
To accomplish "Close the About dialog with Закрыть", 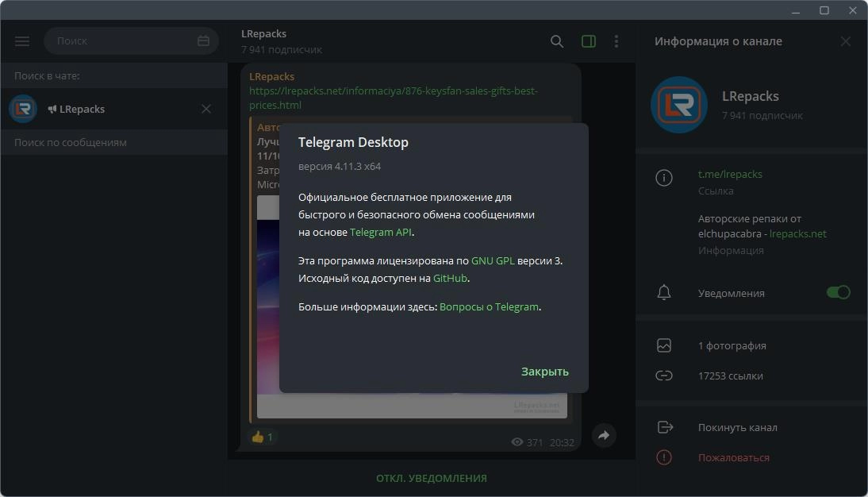I will tap(545, 372).
